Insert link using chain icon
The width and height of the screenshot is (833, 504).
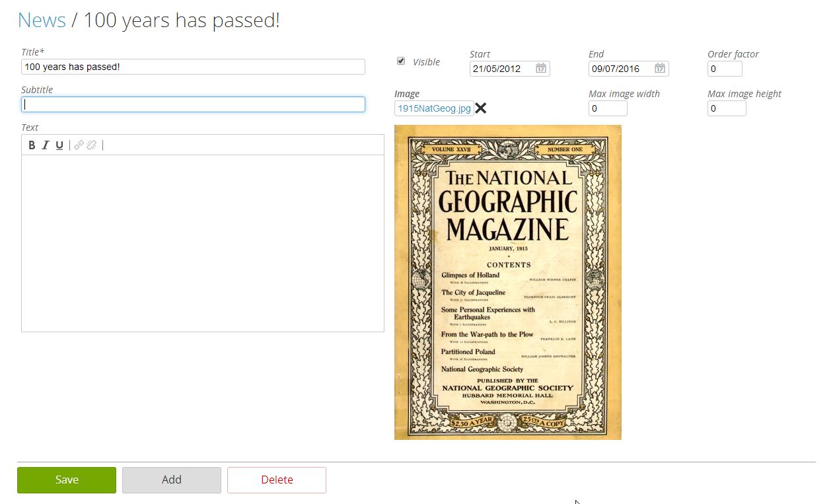click(x=79, y=145)
